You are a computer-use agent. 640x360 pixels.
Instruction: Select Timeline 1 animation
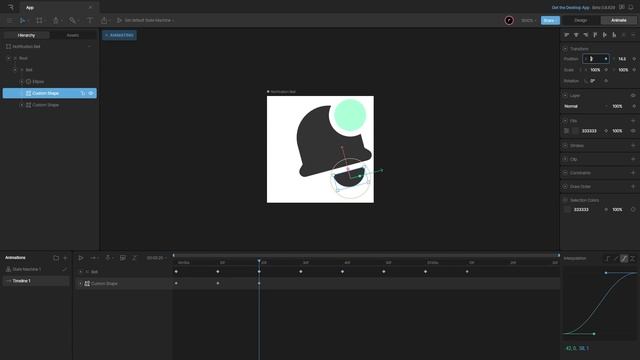(x=36, y=281)
